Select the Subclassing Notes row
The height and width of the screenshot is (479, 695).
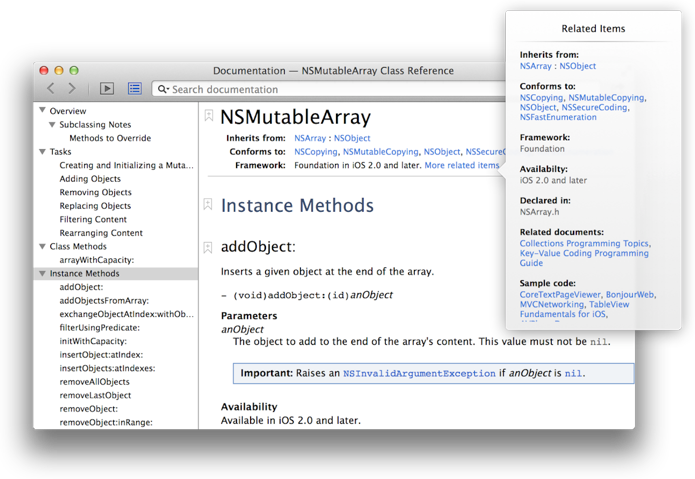(95, 125)
